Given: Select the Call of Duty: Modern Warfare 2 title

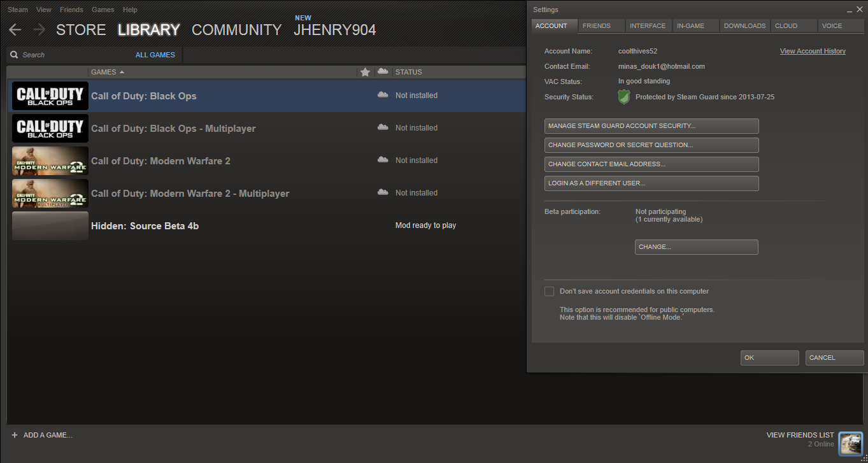Looking at the screenshot, I should pyautogui.click(x=160, y=161).
